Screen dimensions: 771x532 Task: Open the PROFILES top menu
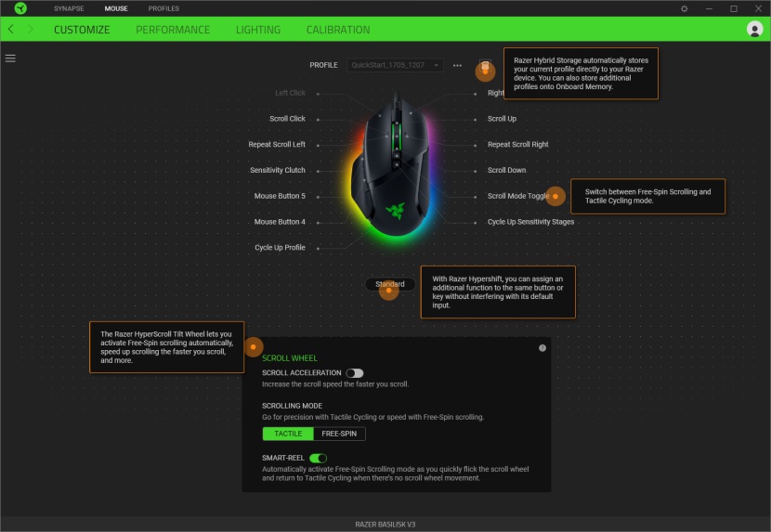(x=163, y=8)
